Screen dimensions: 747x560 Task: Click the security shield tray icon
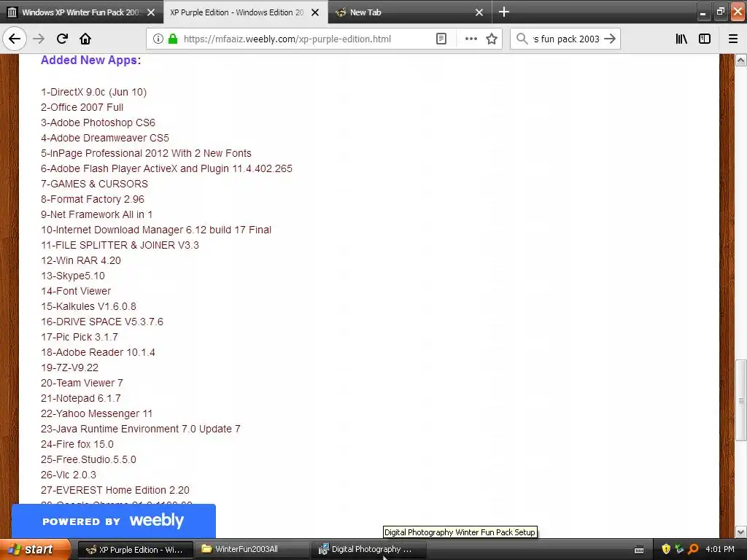(666, 549)
